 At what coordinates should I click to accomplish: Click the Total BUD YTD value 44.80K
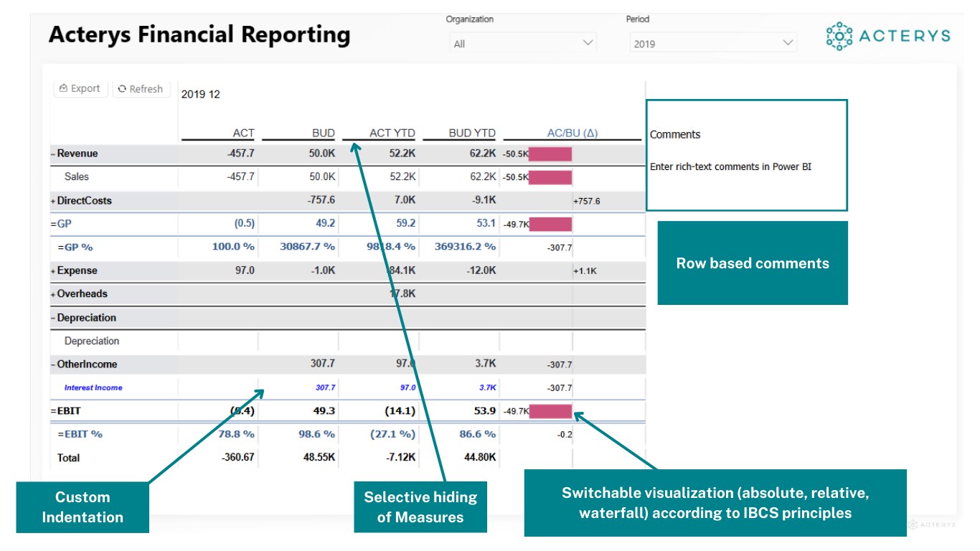click(480, 458)
